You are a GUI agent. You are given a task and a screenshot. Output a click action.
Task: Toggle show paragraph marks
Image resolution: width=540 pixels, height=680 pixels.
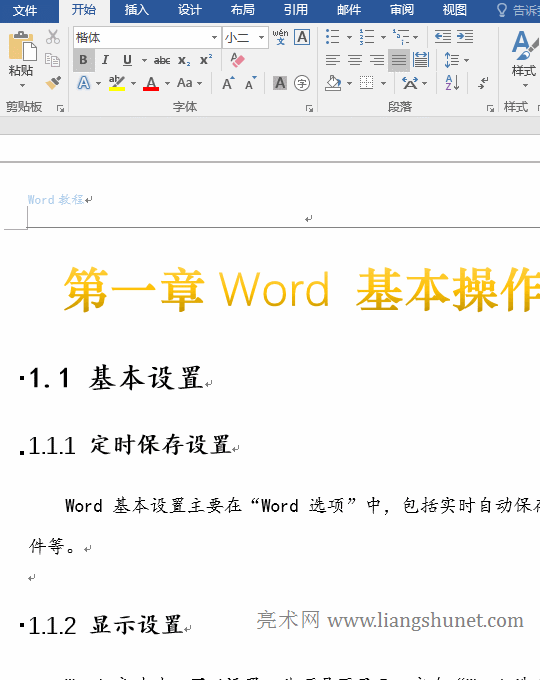[x=483, y=82]
